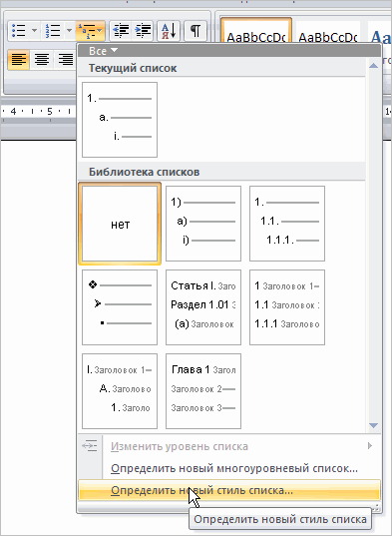Decrease paragraph indent

(121, 30)
